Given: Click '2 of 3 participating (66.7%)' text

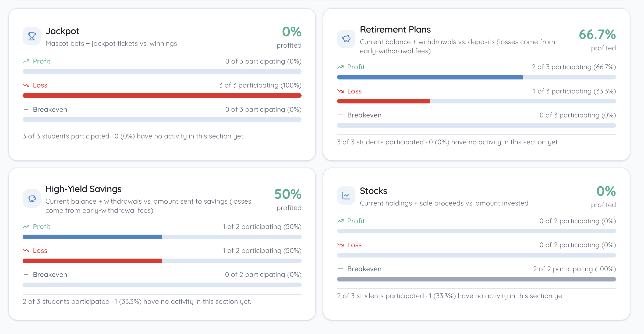Looking at the screenshot, I should [x=574, y=67].
